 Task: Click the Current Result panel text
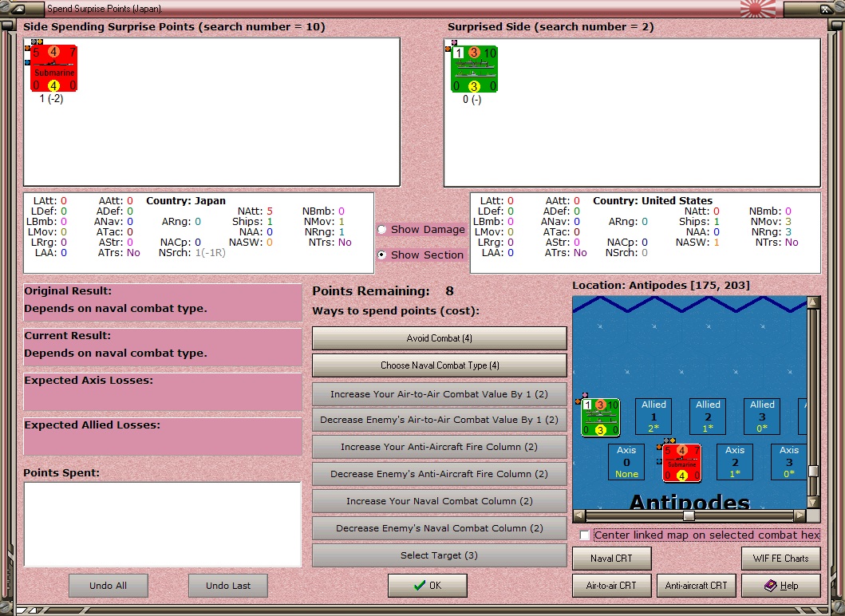(116, 353)
